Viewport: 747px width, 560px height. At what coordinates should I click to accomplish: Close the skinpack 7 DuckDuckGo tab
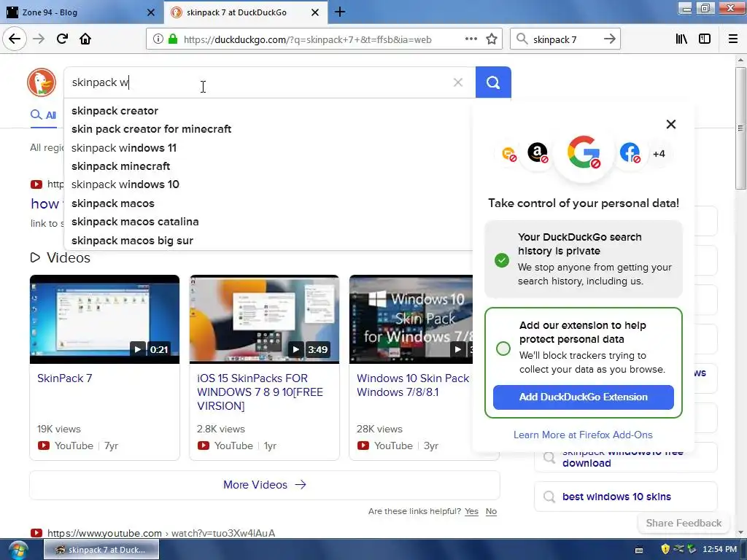[315, 12]
